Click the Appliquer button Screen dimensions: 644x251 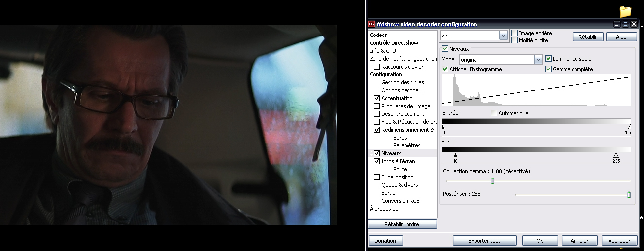point(619,241)
